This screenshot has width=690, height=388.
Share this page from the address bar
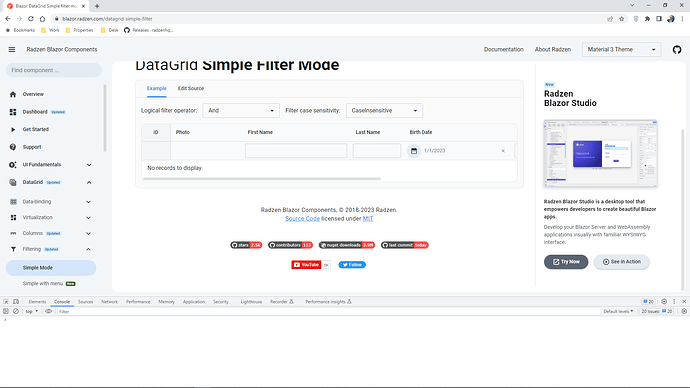coord(610,19)
